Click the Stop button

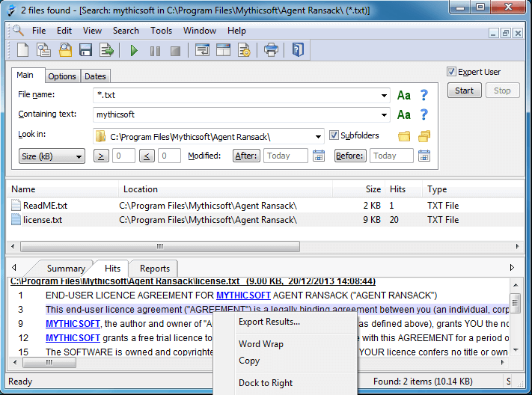click(x=502, y=91)
